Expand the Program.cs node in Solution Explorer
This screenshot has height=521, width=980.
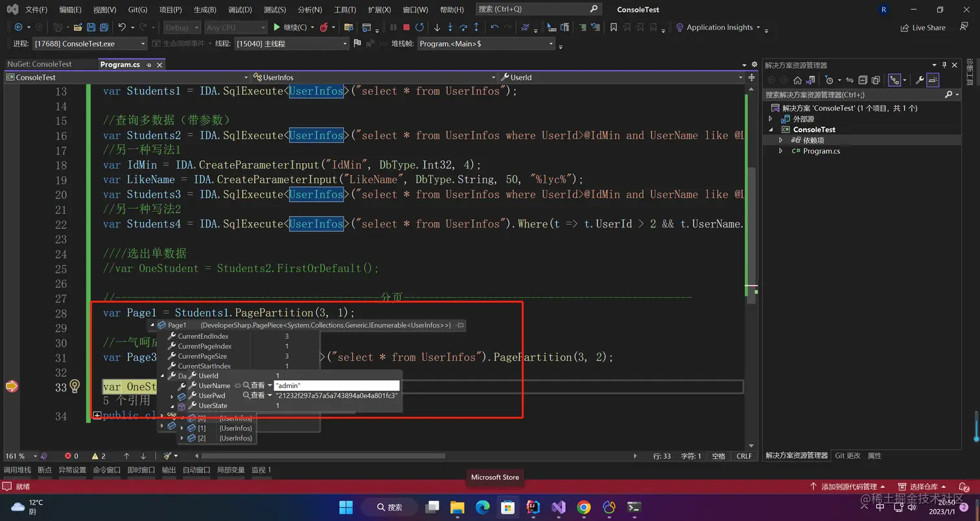point(781,151)
